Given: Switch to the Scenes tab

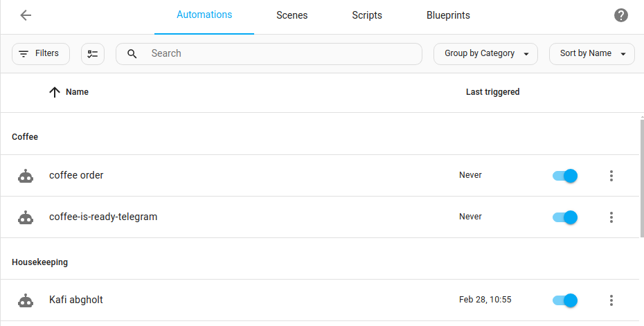Looking at the screenshot, I should coord(292,15).
